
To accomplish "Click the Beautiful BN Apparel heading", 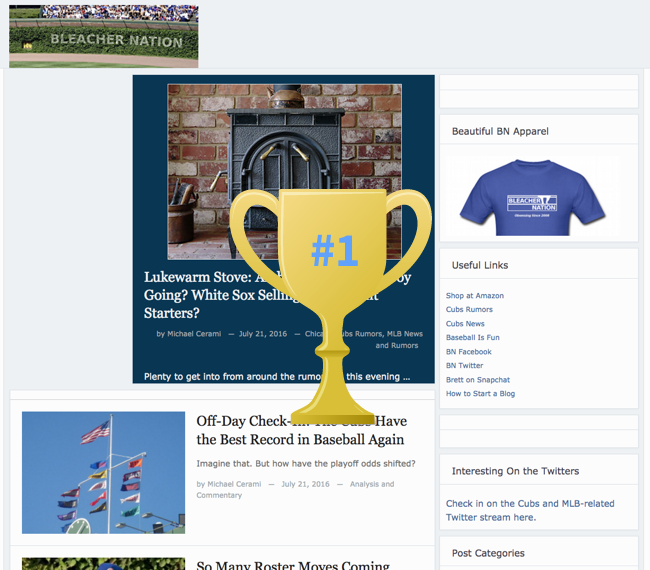I will (500, 131).
